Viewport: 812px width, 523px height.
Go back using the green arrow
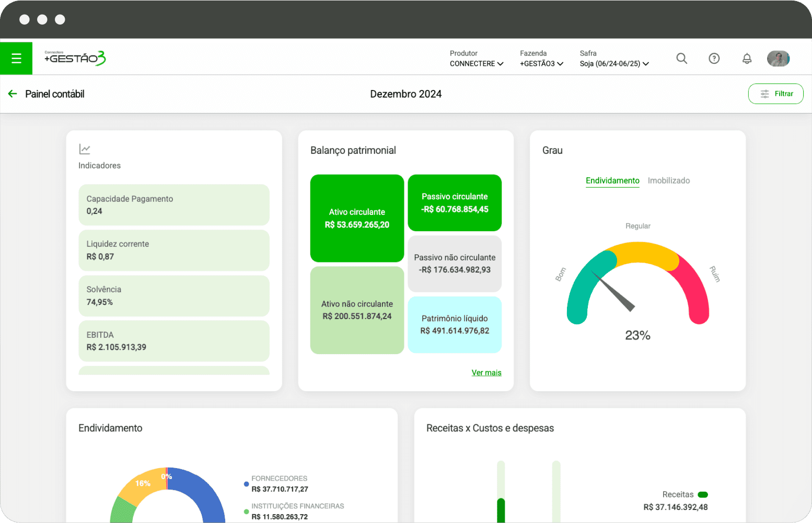coord(13,94)
